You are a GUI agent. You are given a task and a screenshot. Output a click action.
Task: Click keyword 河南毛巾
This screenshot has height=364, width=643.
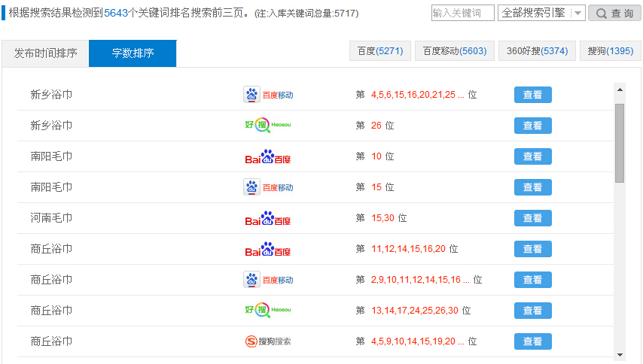click(x=51, y=218)
